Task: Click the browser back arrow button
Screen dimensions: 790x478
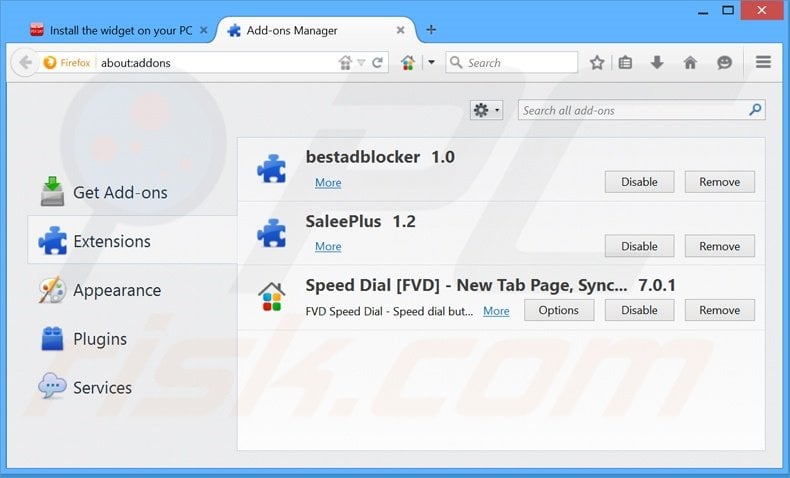Action: pos(24,62)
